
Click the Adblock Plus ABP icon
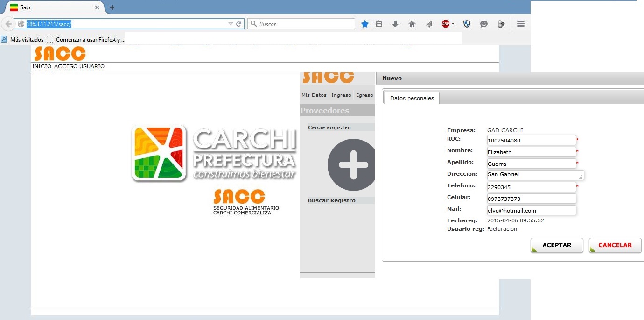446,24
